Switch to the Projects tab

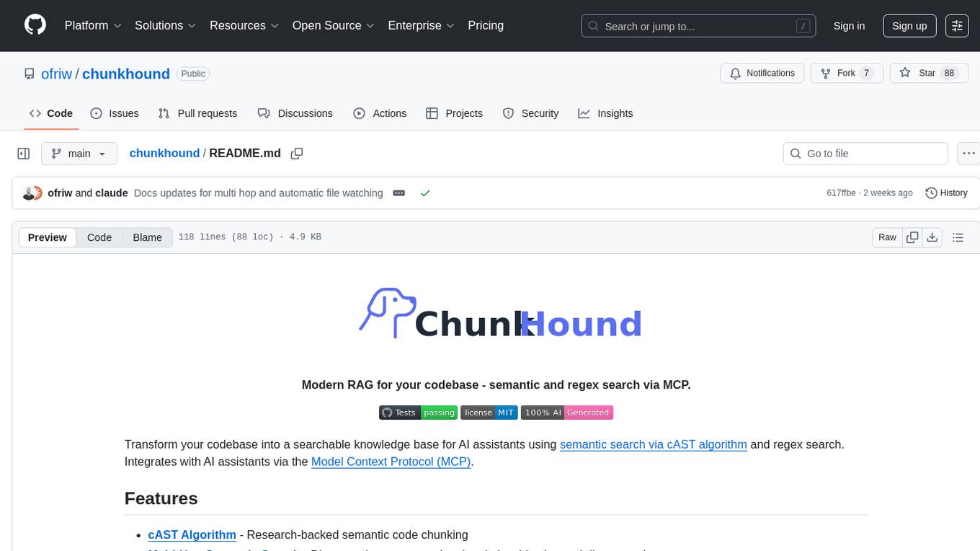[x=455, y=113]
